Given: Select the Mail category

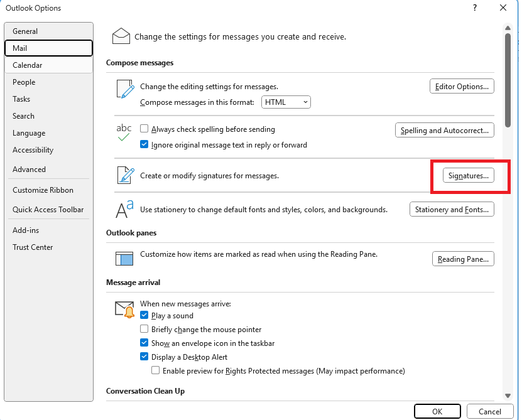Looking at the screenshot, I should [x=48, y=48].
